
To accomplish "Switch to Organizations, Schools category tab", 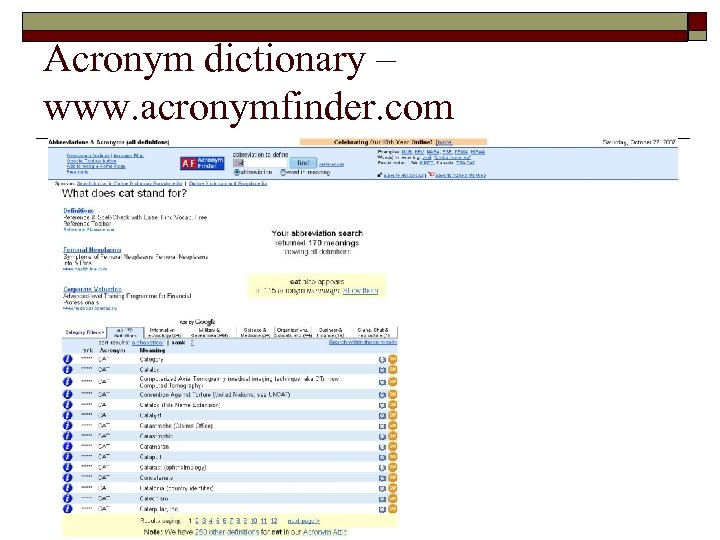I will point(293,333).
